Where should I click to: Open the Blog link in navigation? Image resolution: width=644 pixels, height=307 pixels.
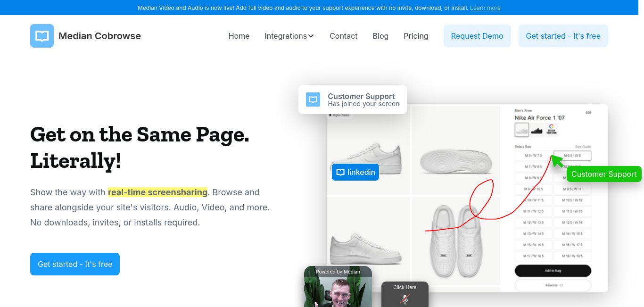pyautogui.click(x=380, y=36)
